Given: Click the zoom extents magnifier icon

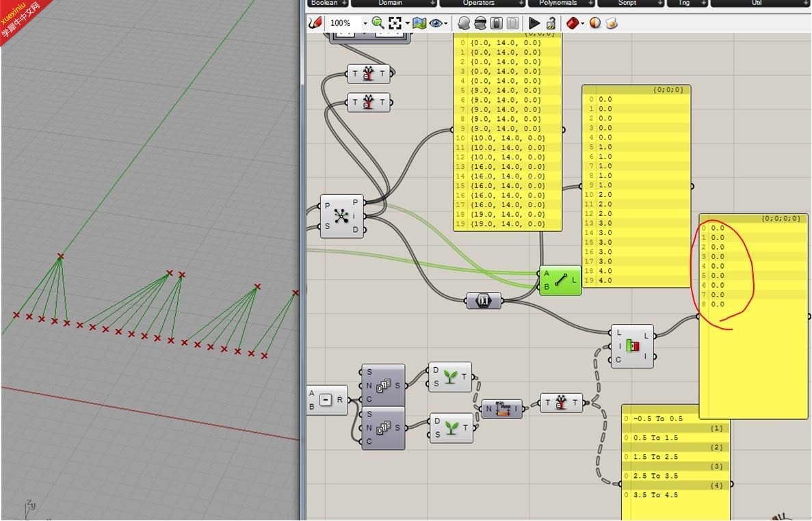Looking at the screenshot, I should tap(378, 23).
